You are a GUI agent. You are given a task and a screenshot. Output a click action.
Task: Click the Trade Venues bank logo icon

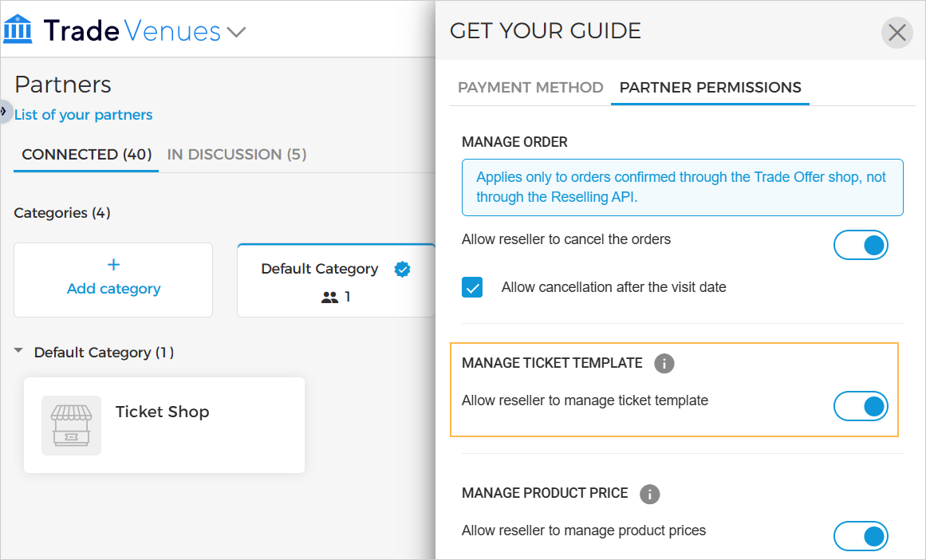coord(18,30)
